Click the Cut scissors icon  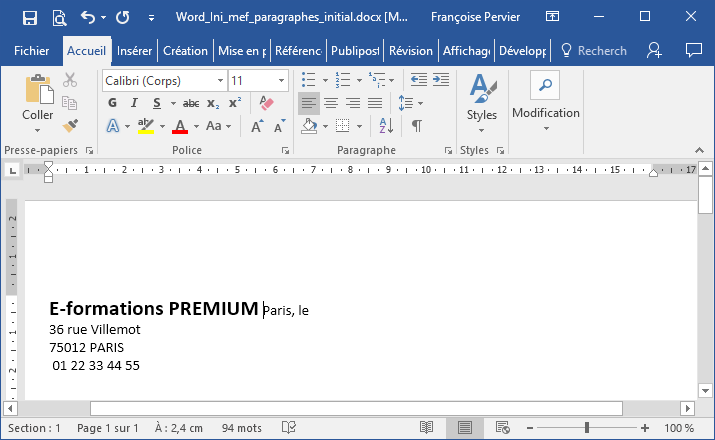coord(70,80)
